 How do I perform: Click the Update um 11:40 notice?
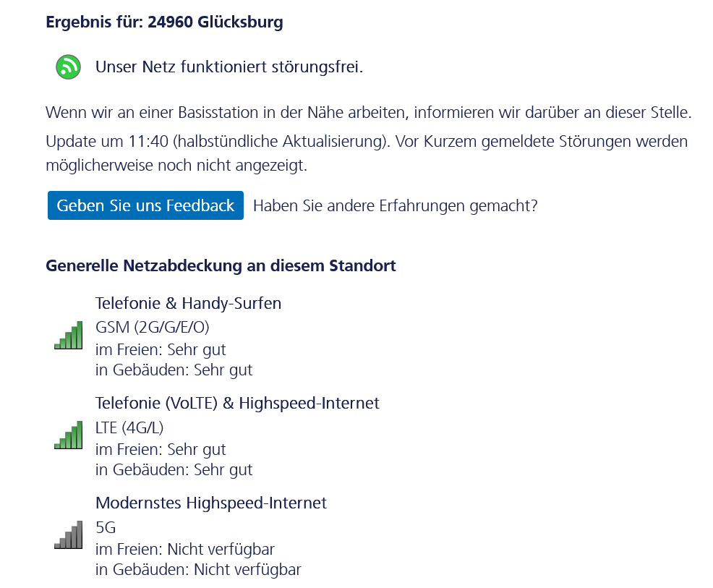pos(367,153)
